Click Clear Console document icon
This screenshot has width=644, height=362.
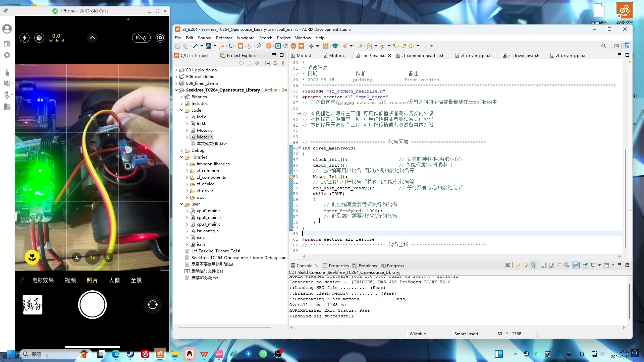[x=567, y=265]
